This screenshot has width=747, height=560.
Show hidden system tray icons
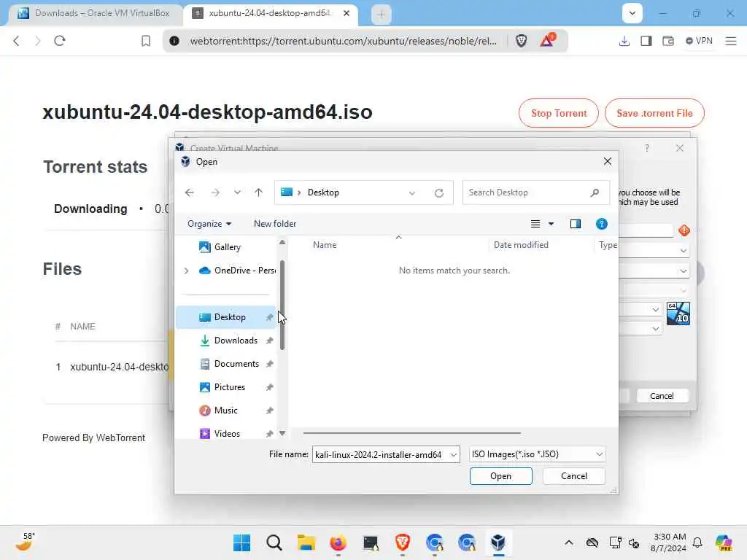(569, 542)
